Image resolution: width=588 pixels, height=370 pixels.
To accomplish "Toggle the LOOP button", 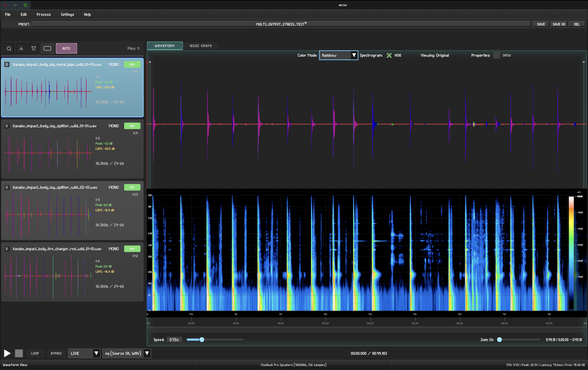I will click(x=35, y=353).
